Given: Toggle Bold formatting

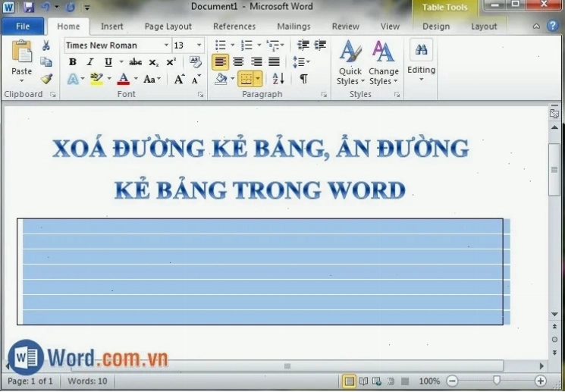Looking at the screenshot, I should [73, 62].
